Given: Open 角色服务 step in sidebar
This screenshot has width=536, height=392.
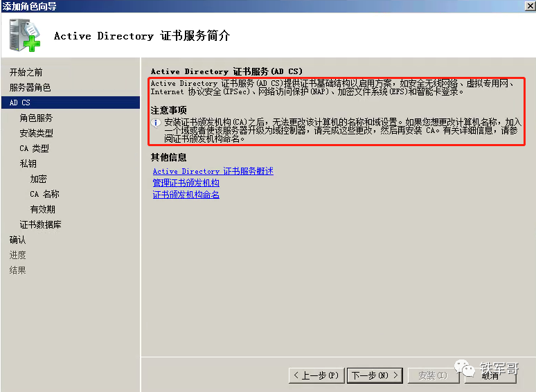Looking at the screenshot, I should (36, 118).
